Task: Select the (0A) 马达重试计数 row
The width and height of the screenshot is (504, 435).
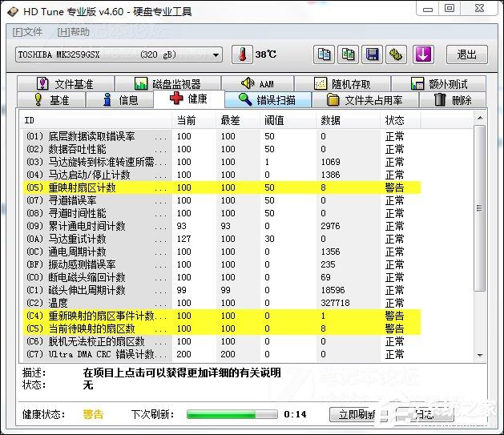Action: tap(222, 239)
